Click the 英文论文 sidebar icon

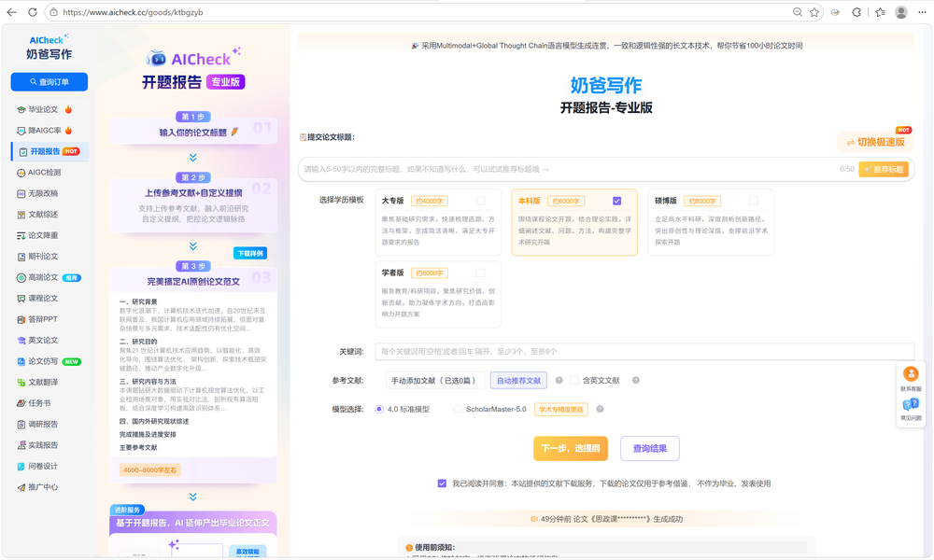21,341
